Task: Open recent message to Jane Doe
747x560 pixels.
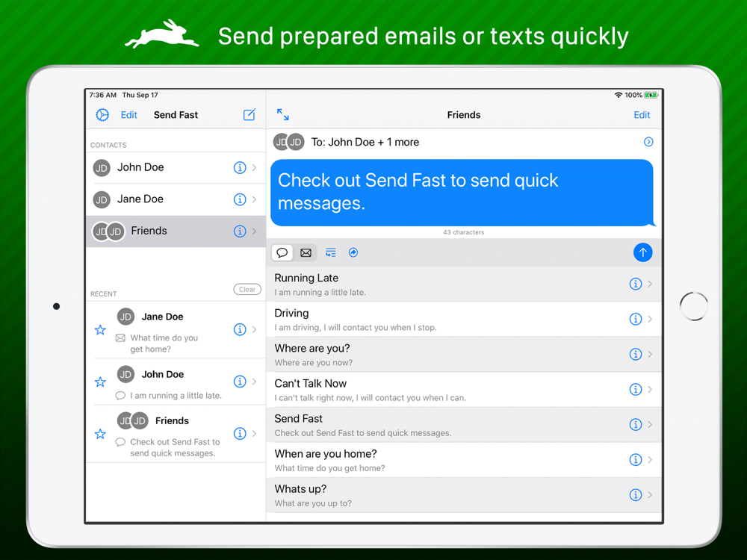Action: tap(176, 329)
